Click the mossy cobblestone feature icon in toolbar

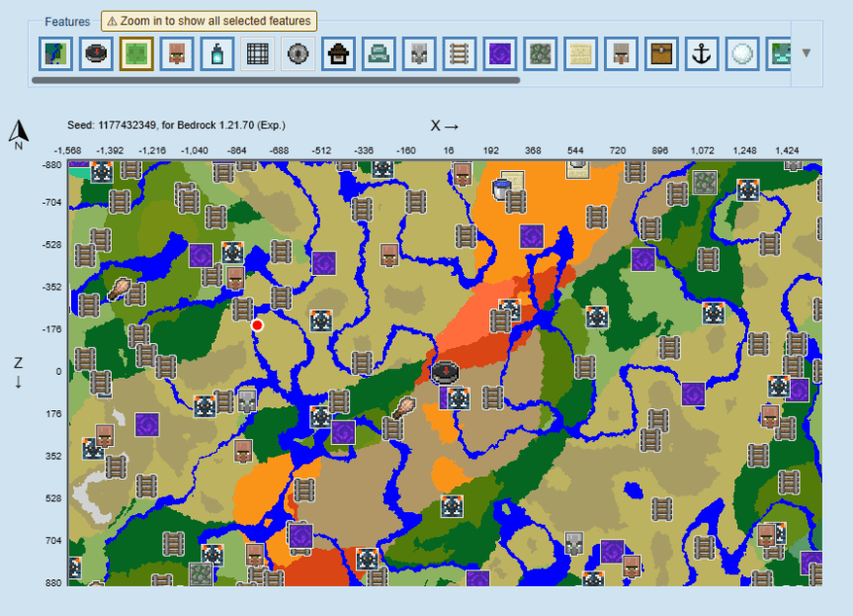pyautogui.click(x=540, y=53)
